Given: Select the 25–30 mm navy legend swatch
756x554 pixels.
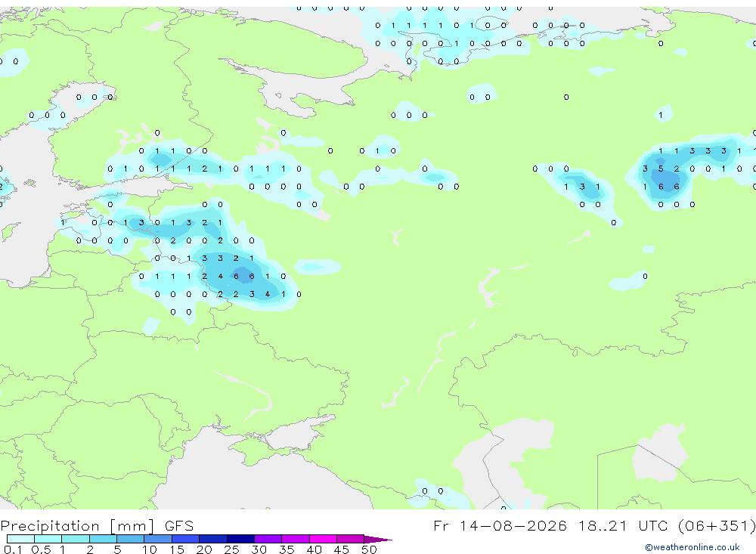Looking at the screenshot, I should point(240,539).
